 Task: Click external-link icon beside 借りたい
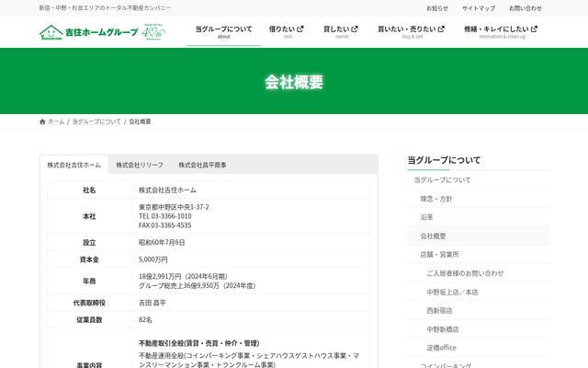[x=300, y=29]
